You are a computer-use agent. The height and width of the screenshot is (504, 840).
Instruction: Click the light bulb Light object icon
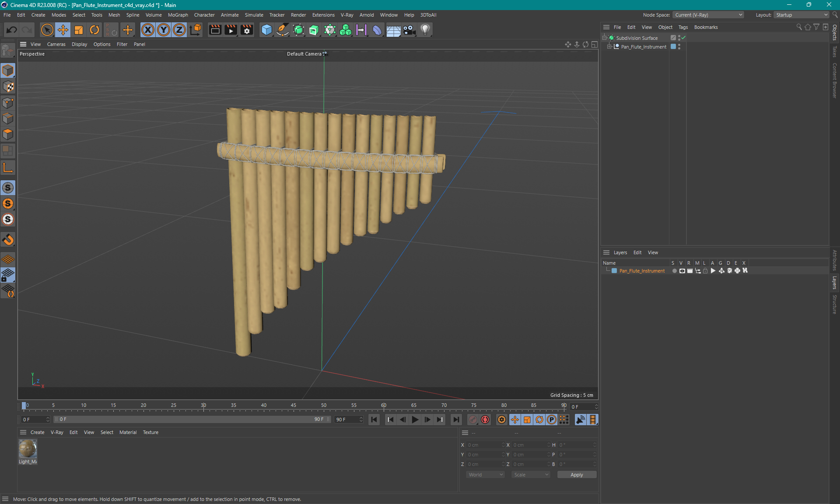tap(425, 30)
